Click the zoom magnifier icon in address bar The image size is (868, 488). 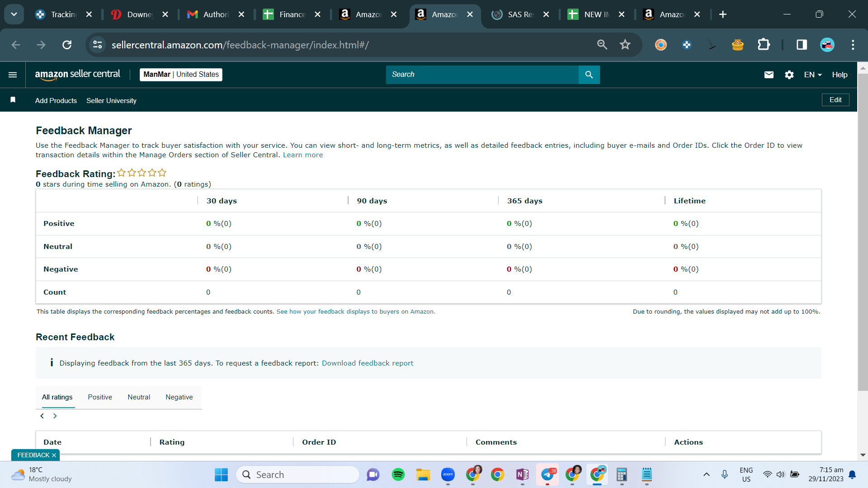pyautogui.click(x=602, y=45)
